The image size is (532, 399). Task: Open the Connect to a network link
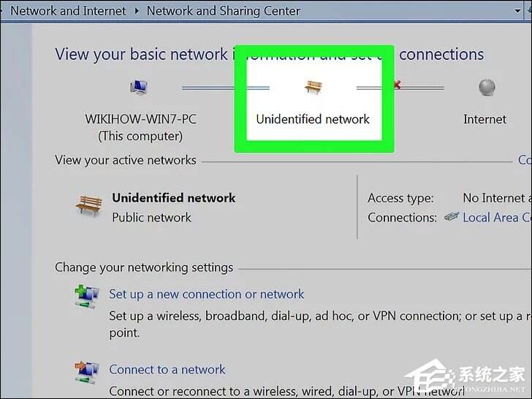click(167, 369)
